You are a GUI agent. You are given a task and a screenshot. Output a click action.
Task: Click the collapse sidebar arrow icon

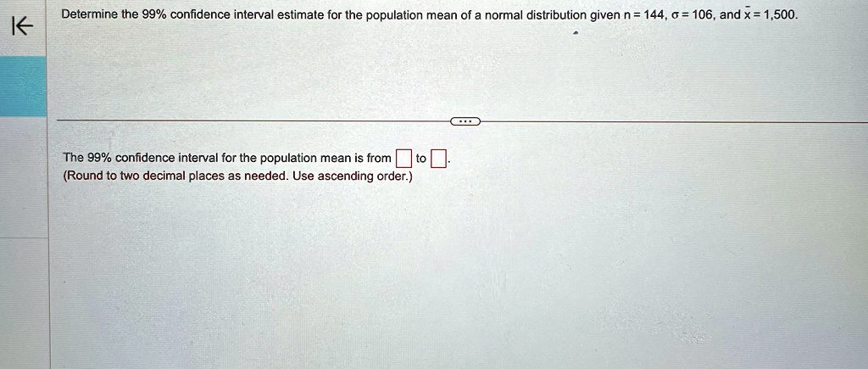[23, 27]
